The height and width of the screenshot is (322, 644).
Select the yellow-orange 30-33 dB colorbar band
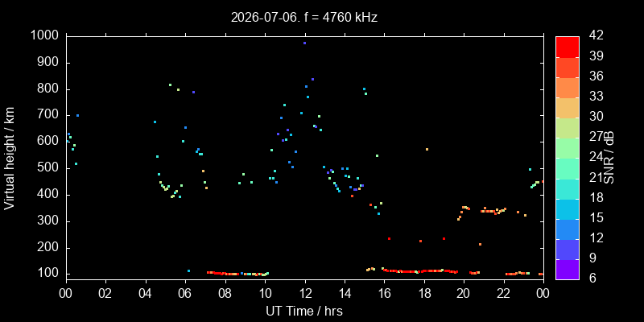(568, 107)
